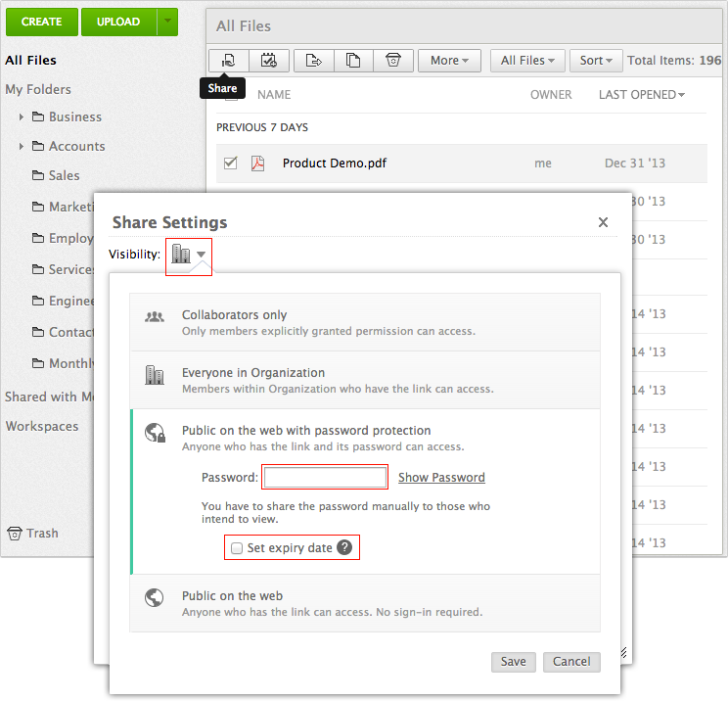Open the More dropdown menu
The width and height of the screenshot is (728, 701).
point(449,61)
